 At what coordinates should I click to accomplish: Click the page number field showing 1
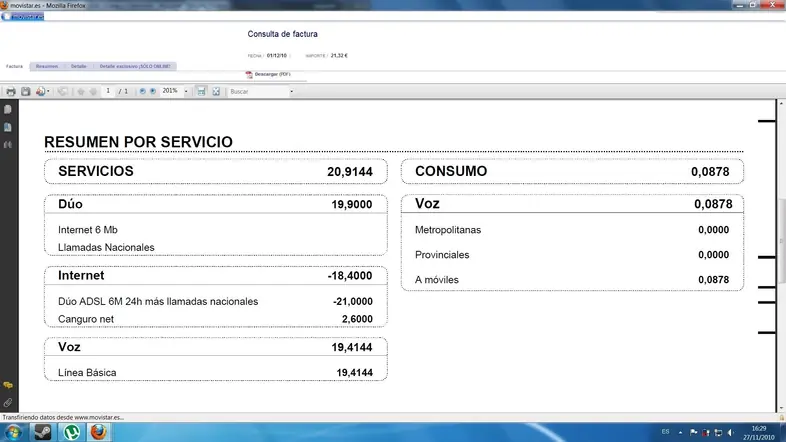coord(108,91)
